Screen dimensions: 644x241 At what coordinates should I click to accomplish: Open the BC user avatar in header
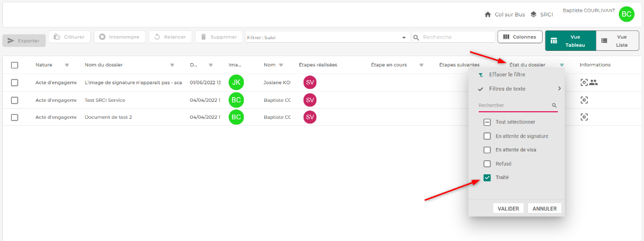click(626, 14)
